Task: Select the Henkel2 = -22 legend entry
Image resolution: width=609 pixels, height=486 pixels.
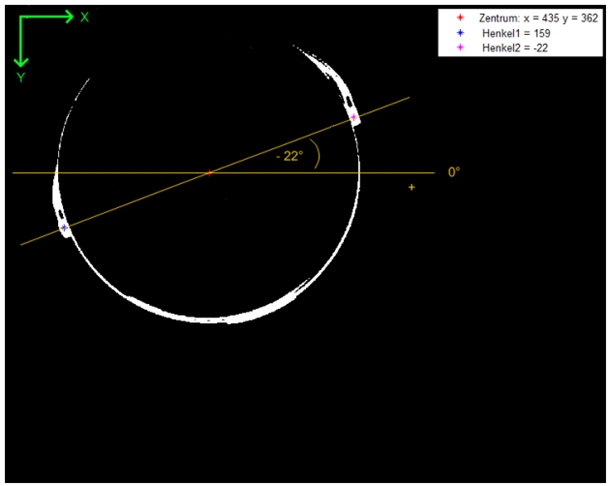Action: pos(513,48)
